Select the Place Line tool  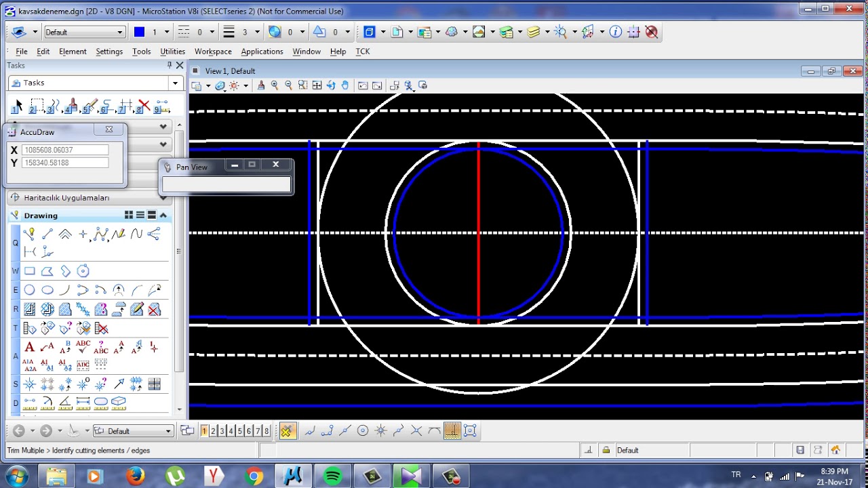(x=47, y=235)
